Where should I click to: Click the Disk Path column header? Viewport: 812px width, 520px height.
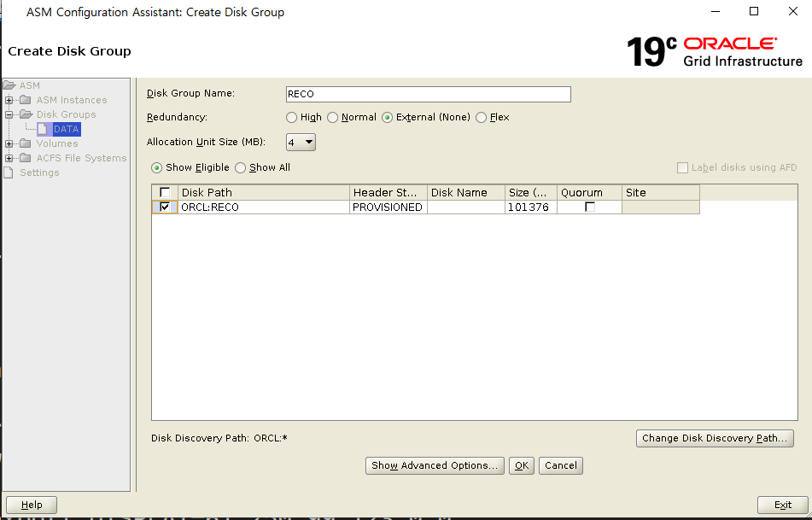click(x=264, y=193)
